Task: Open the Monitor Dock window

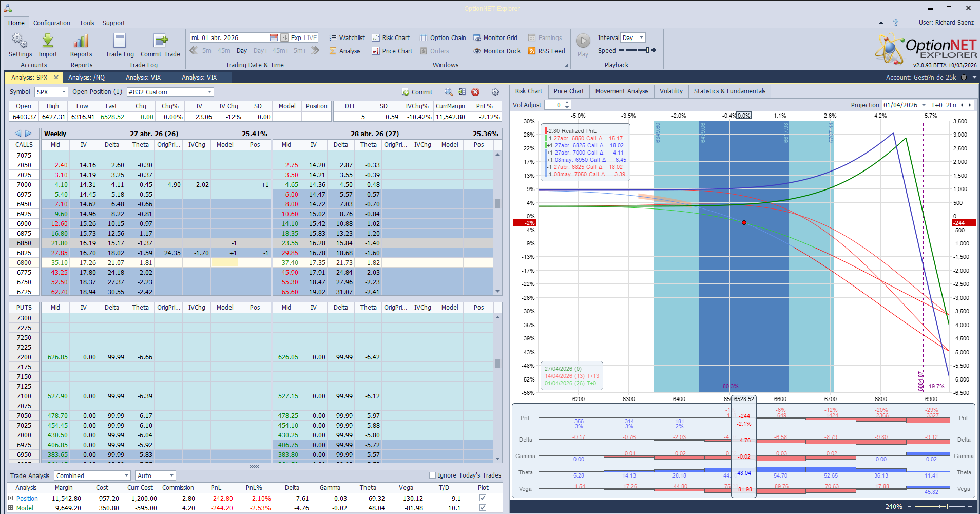Action: 497,51
